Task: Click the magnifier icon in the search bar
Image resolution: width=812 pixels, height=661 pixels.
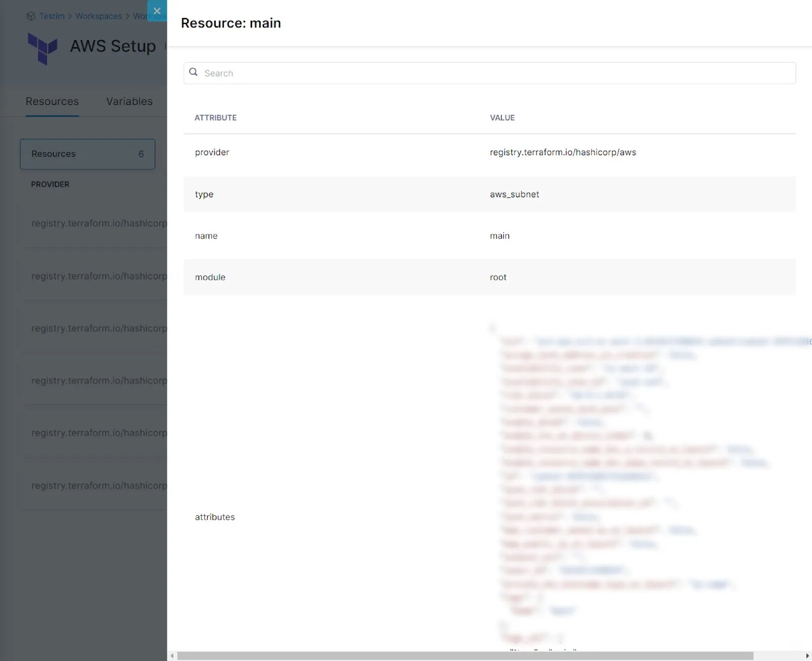Action: 194,72
